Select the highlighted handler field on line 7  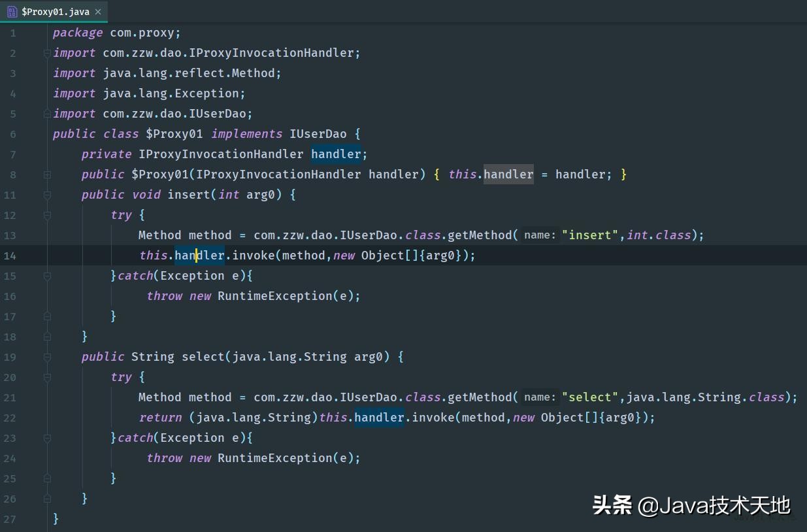click(x=336, y=154)
